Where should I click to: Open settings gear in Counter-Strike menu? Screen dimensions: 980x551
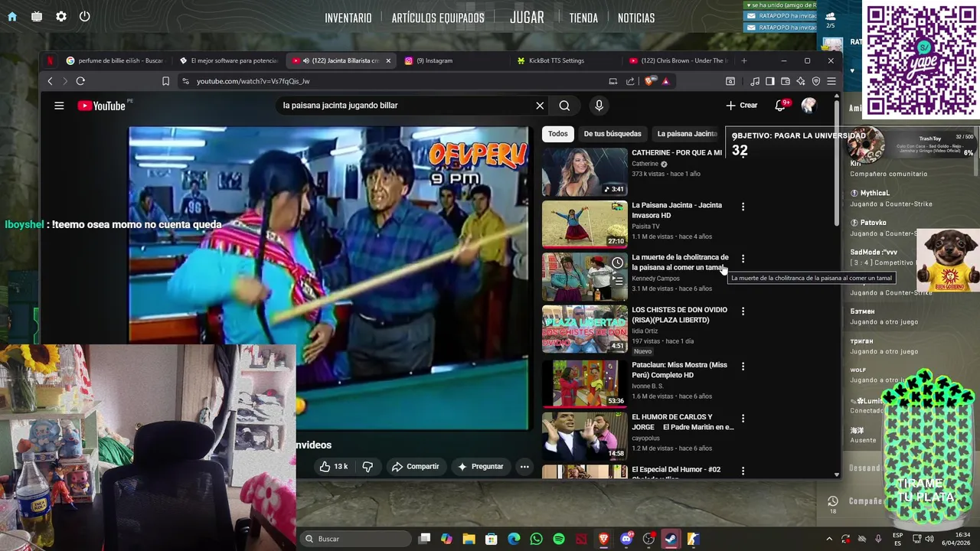pyautogui.click(x=61, y=17)
